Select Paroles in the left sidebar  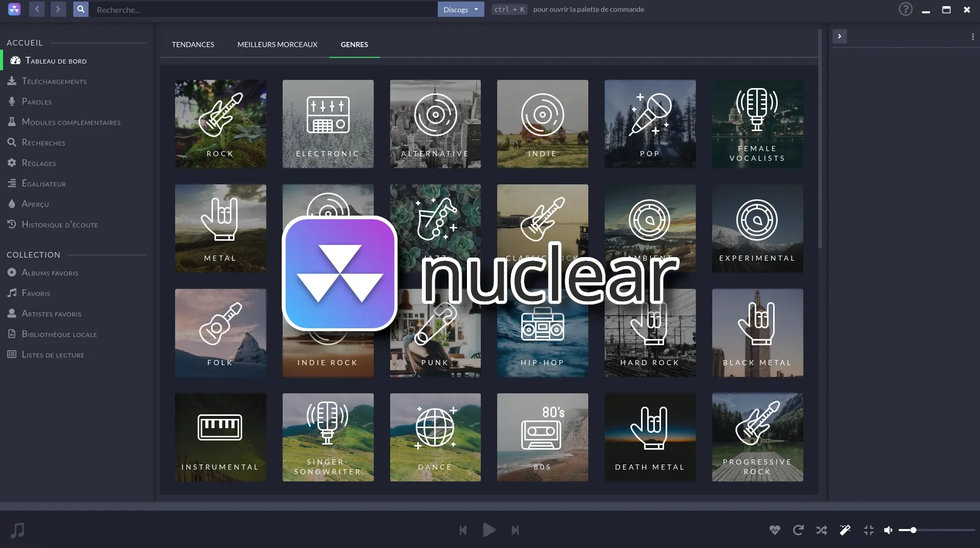click(x=36, y=101)
